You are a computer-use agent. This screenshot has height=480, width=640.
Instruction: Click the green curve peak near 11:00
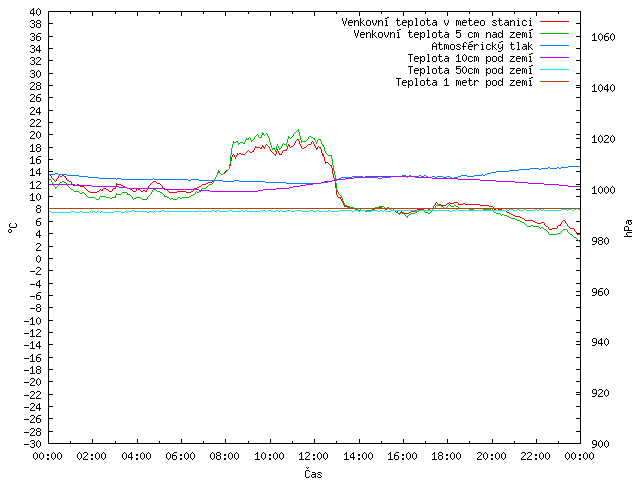[298, 130]
